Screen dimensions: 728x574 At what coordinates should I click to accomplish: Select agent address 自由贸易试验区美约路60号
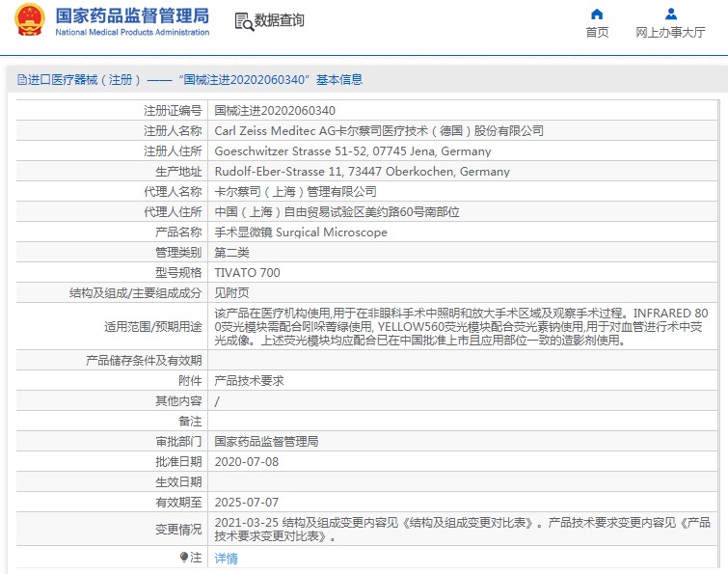(337, 212)
